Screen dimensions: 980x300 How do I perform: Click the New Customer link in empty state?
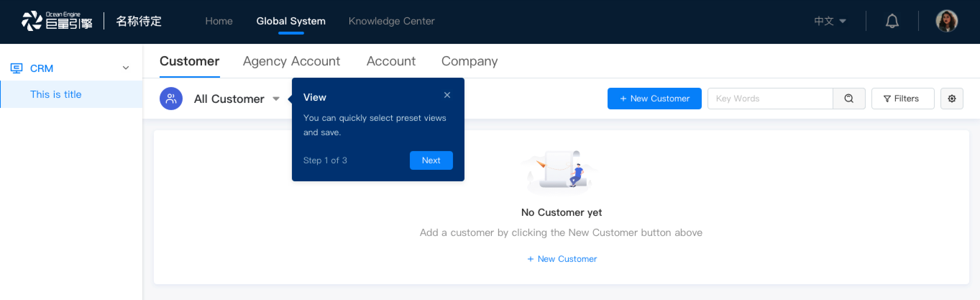tap(562, 259)
